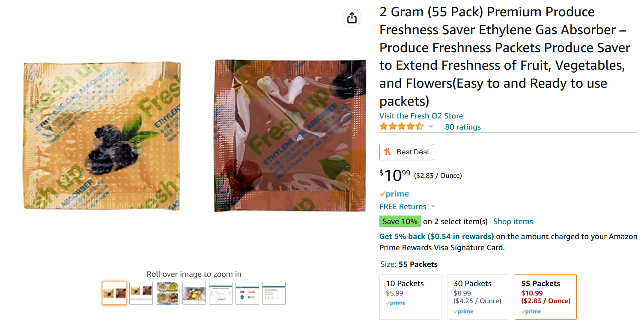Select the fruit bowl thumbnail
The image size is (644, 325).
[x=194, y=293]
